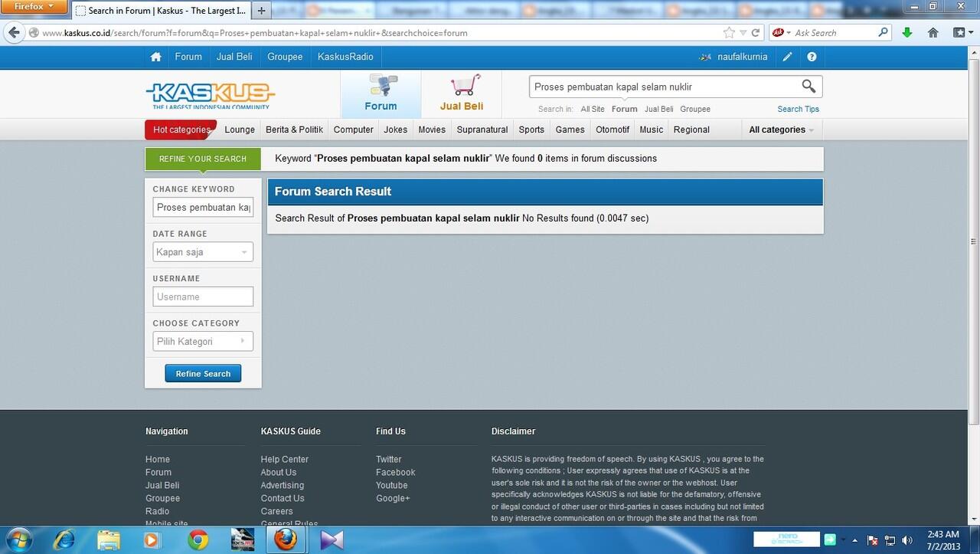Open the Computer category
The image size is (980, 554).
[x=354, y=129]
